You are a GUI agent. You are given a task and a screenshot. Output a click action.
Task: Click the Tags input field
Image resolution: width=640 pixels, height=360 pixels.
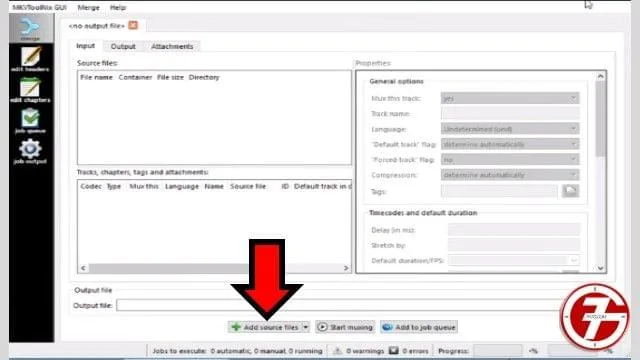[x=499, y=191]
